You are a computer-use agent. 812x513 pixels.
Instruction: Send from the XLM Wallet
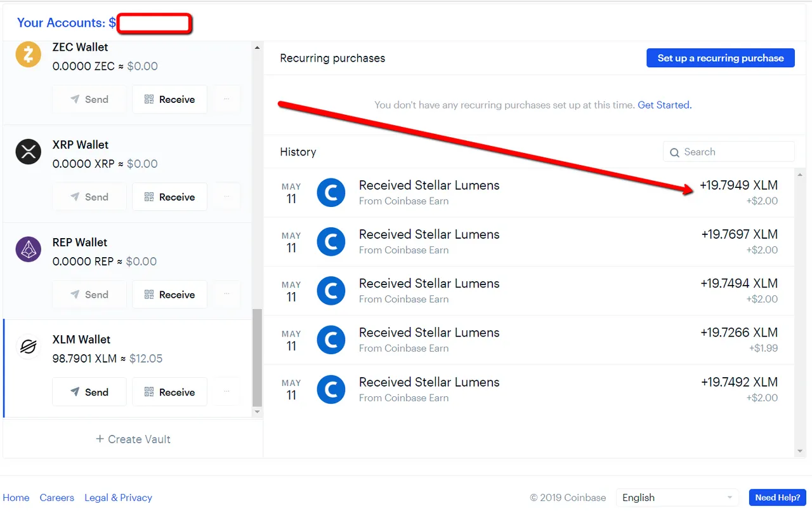[x=89, y=392]
